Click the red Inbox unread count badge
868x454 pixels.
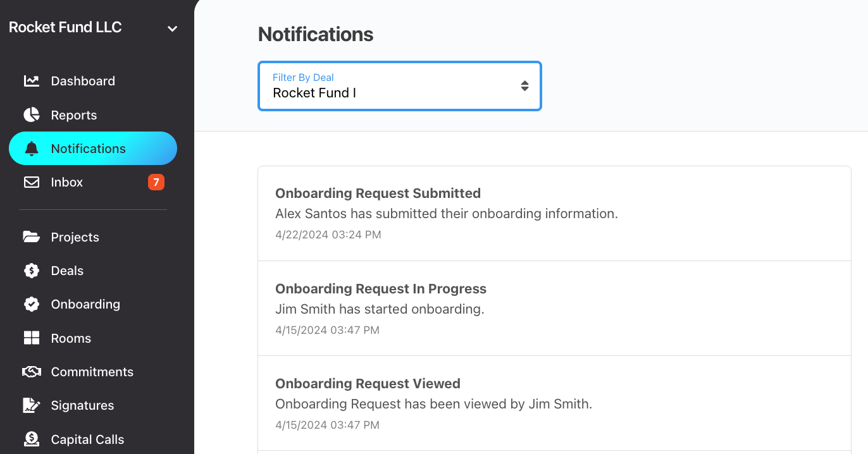156,182
